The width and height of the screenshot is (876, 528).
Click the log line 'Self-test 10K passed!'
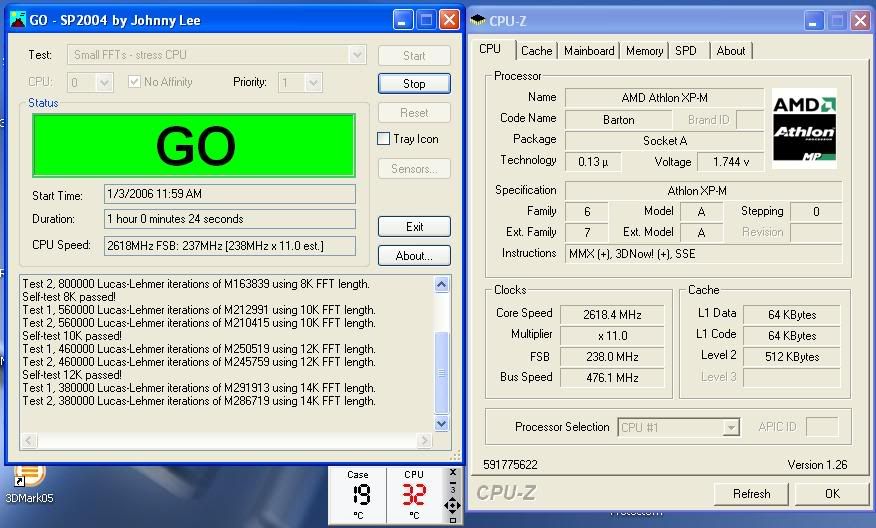pos(72,336)
